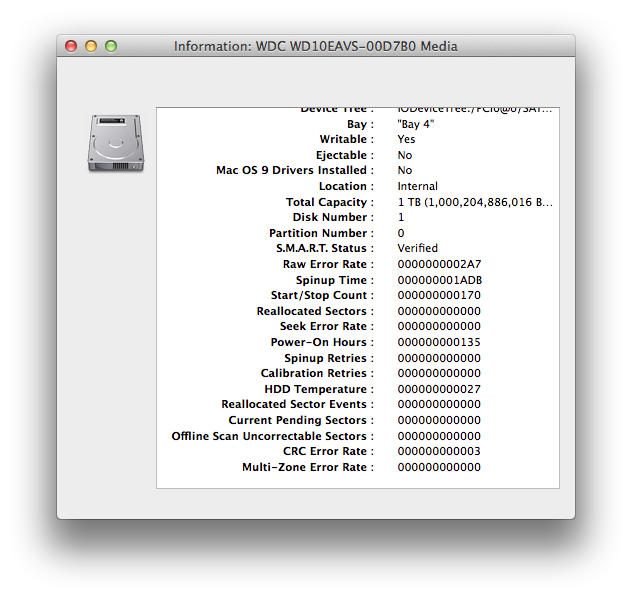Select the Writable value 'Yes'
632x598 pixels.
point(406,139)
